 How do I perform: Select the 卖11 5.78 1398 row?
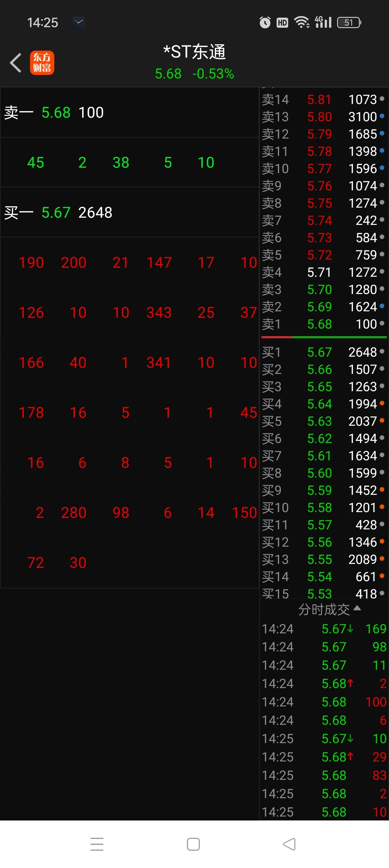click(x=323, y=151)
